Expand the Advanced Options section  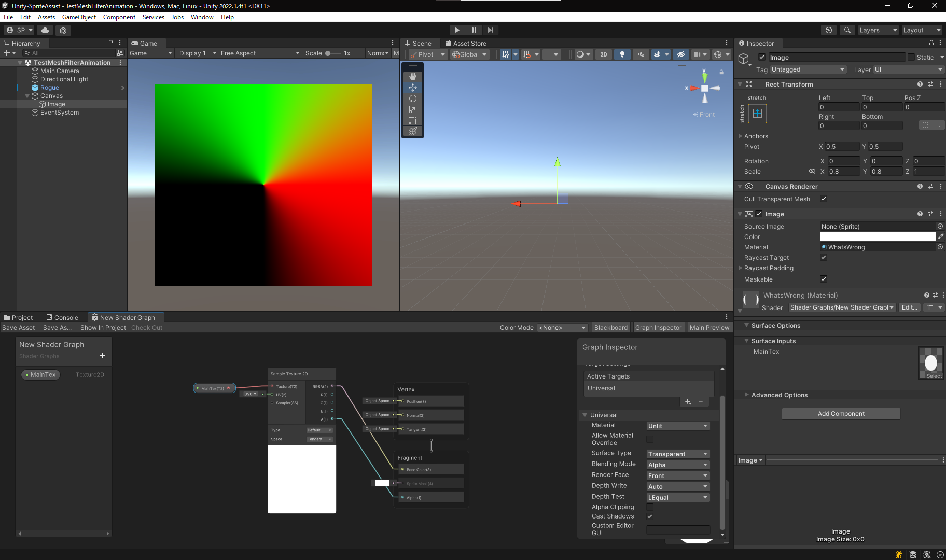779,395
